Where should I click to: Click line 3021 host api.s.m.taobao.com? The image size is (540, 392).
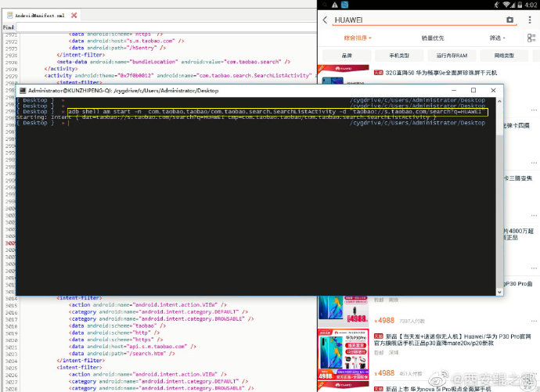[x=133, y=347]
